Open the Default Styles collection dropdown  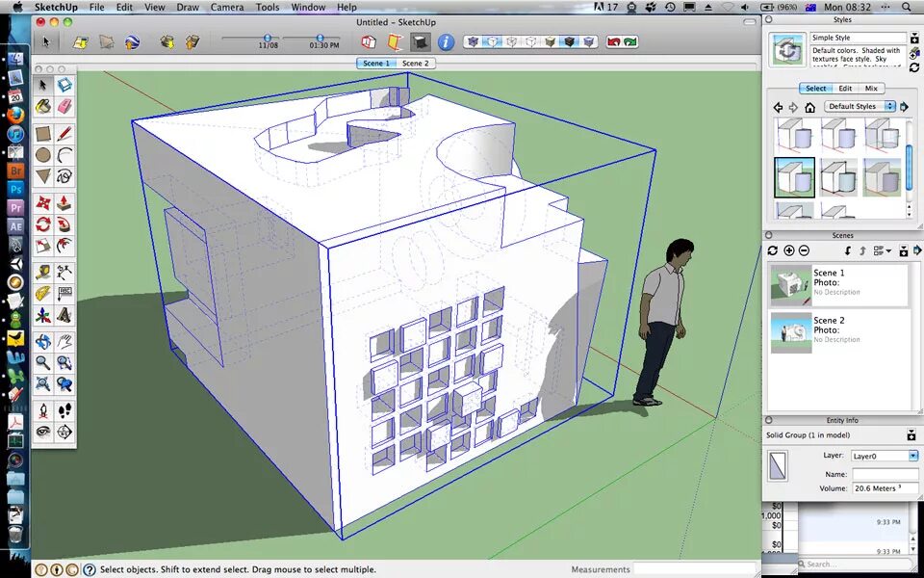[860, 107]
